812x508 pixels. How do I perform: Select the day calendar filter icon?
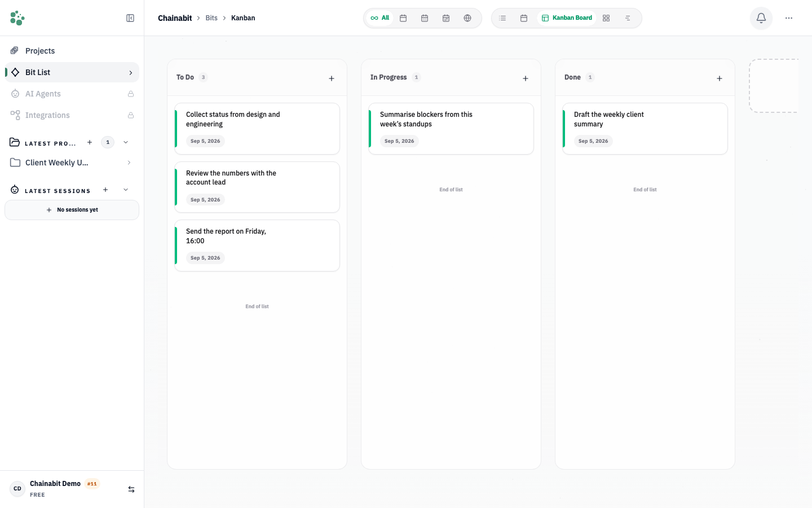(403, 18)
